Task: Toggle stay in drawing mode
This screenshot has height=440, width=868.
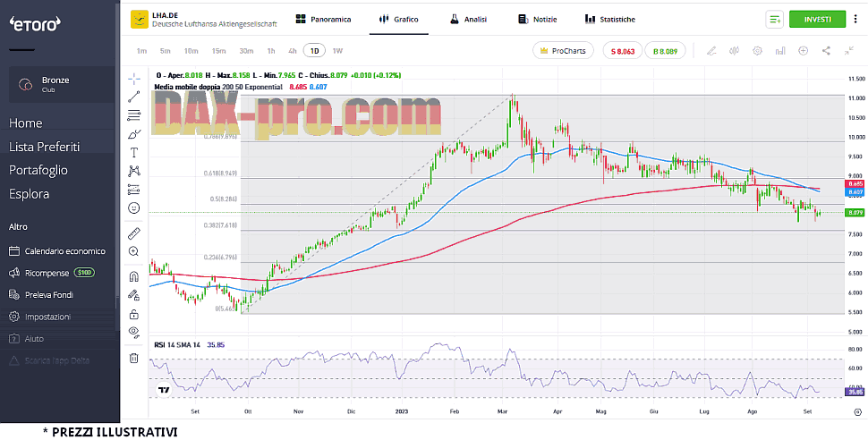Action: coord(133,295)
